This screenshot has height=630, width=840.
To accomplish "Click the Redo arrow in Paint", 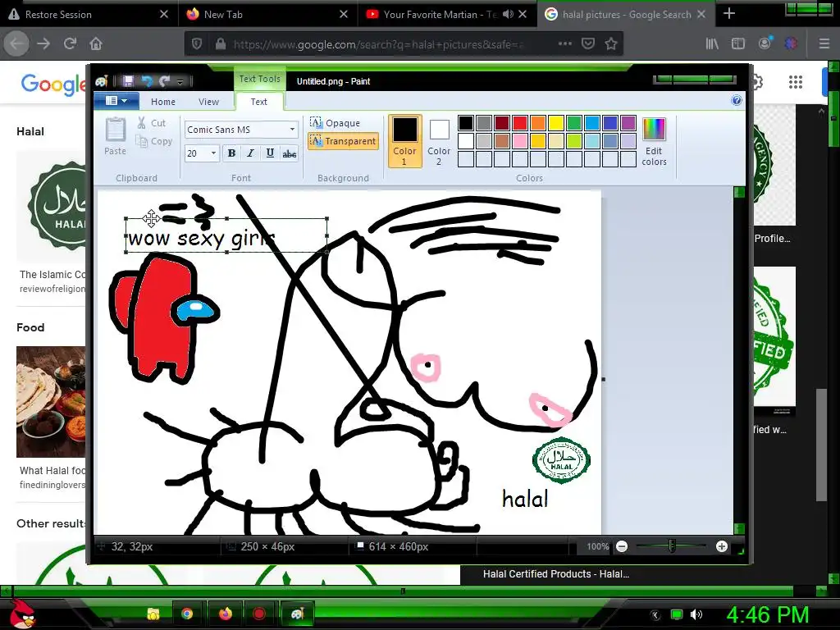I will pos(164,81).
